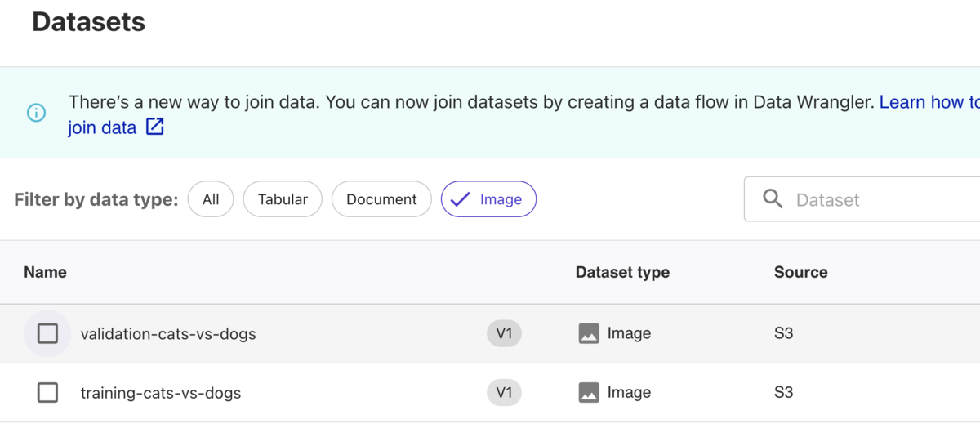This screenshot has height=437, width=980.
Task: Click V1 badge for validation-cats-vs-dogs
Action: click(x=504, y=333)
